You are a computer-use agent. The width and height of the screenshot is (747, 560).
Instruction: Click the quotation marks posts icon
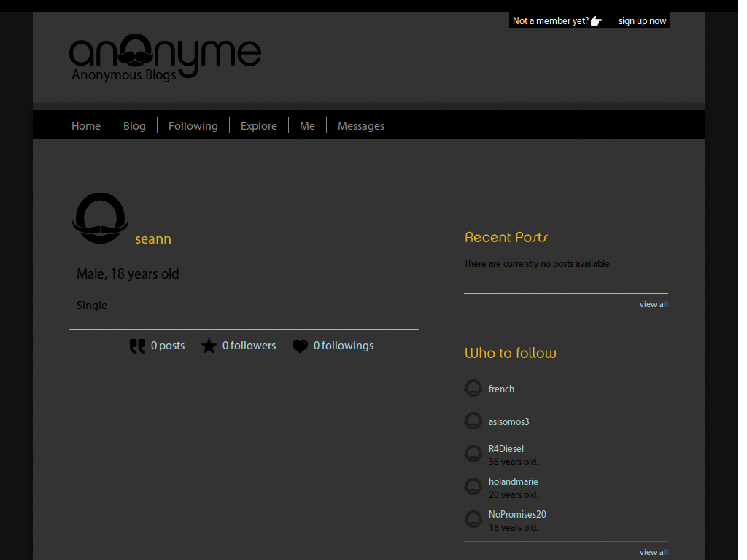(137, 346)
